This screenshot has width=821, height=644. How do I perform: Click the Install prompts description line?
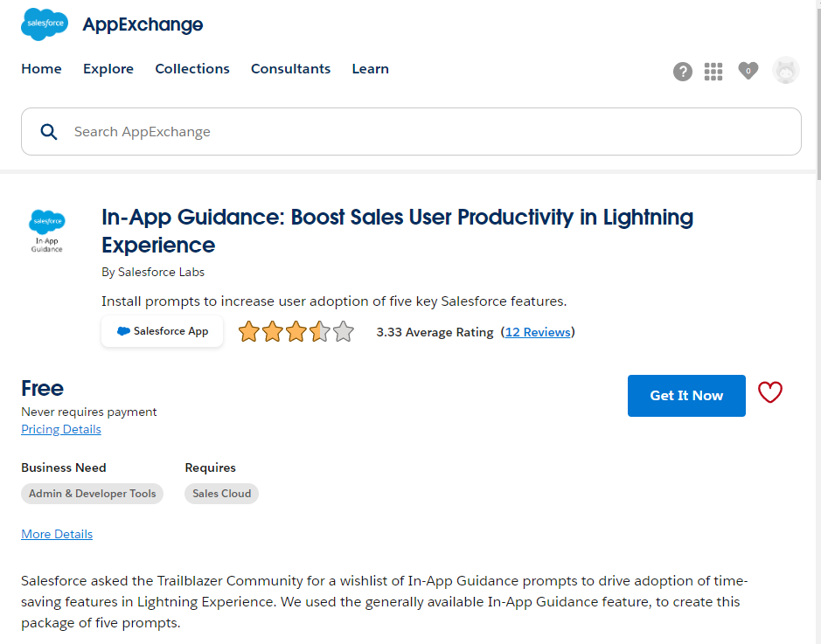tap(334, 301)
